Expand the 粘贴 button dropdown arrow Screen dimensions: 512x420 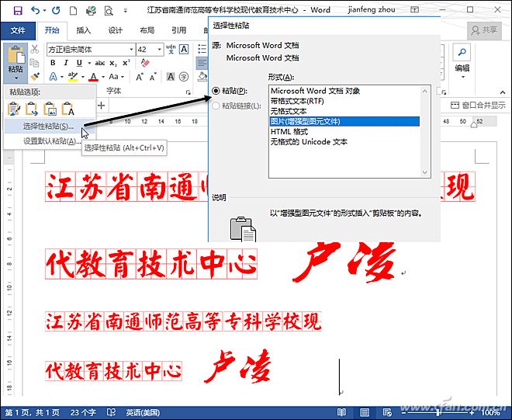coord(16,78)
